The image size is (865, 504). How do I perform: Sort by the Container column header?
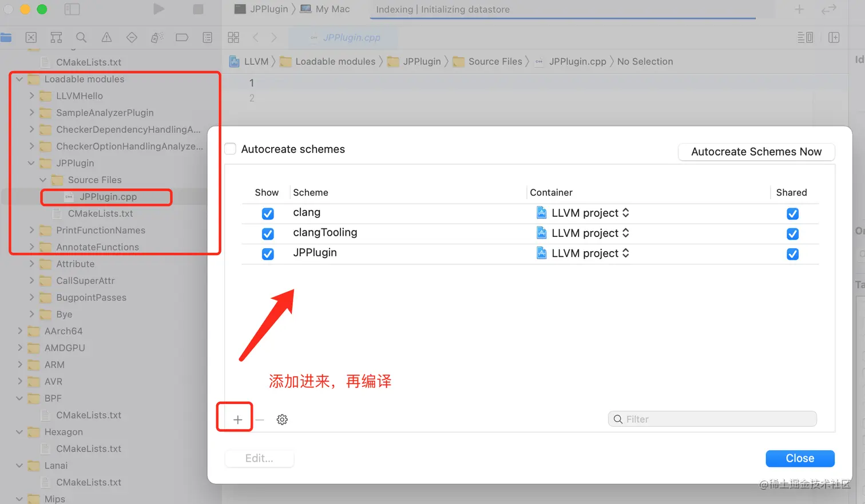pyautogui.click(x=551, y=192)
